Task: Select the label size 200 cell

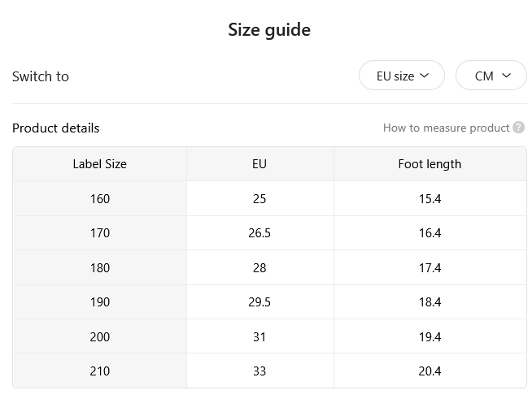Action: point(100,336)
